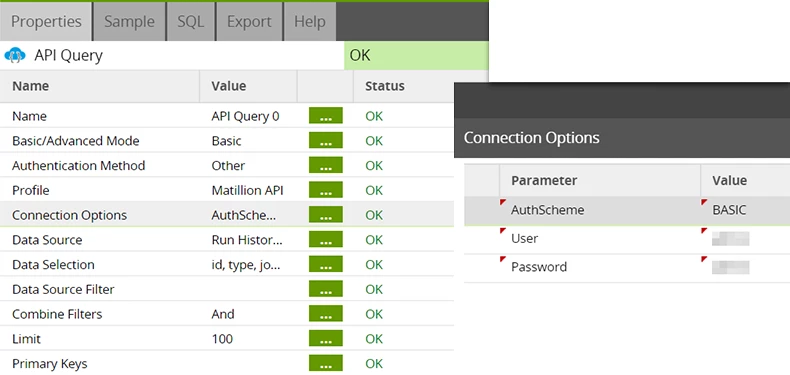
Task: Click the green OK status banner
Action: (x=416, y=55)
